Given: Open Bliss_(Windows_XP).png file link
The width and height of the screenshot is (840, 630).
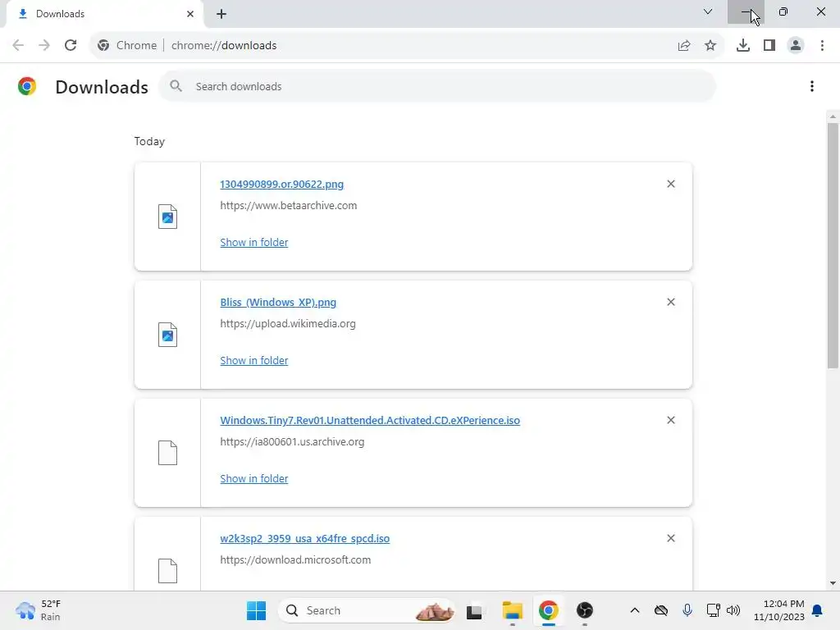Looking at the screenshot, I should pos(278,302).
